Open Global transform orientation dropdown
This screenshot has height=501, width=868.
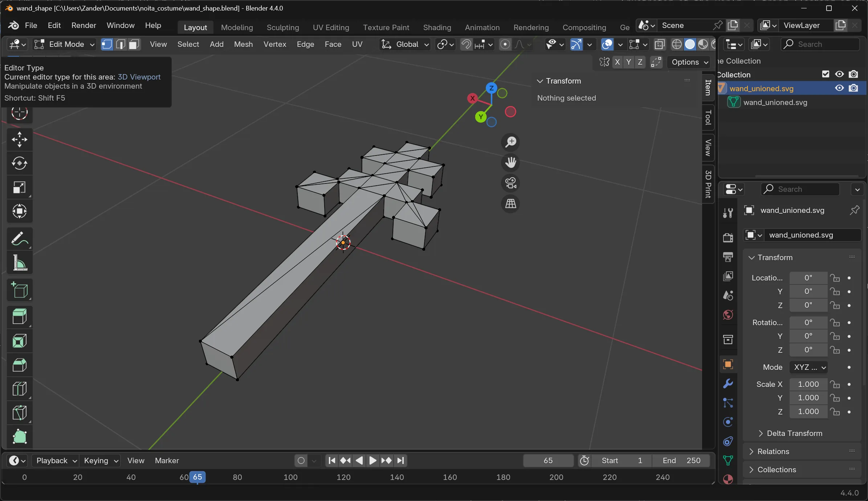(405, 44)
